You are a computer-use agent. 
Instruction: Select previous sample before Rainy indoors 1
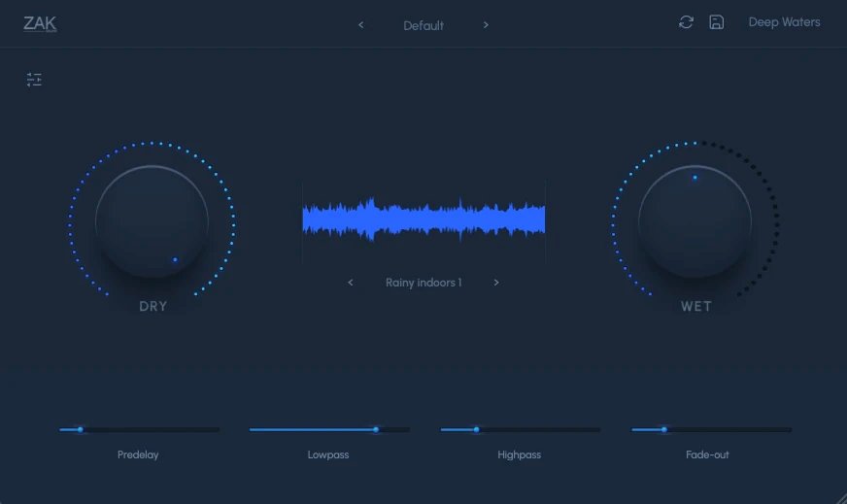351,283
